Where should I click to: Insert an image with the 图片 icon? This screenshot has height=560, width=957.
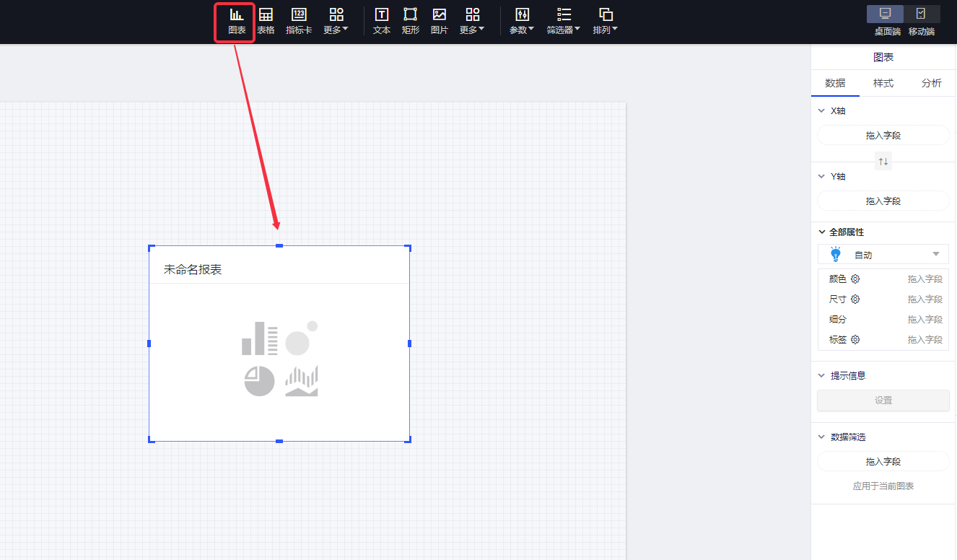[x=439, y=15]
